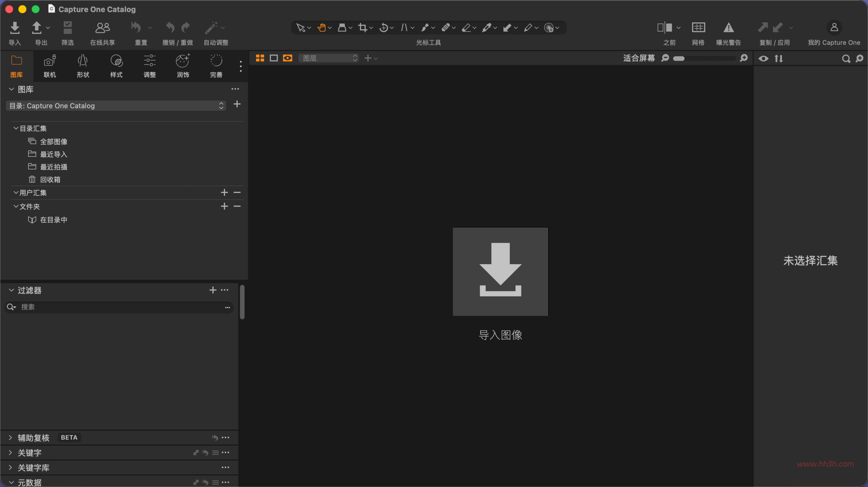Screen dimensions: 868x487
Task: Toggle the 之前 before/after view
Action: tap(665, 27)
